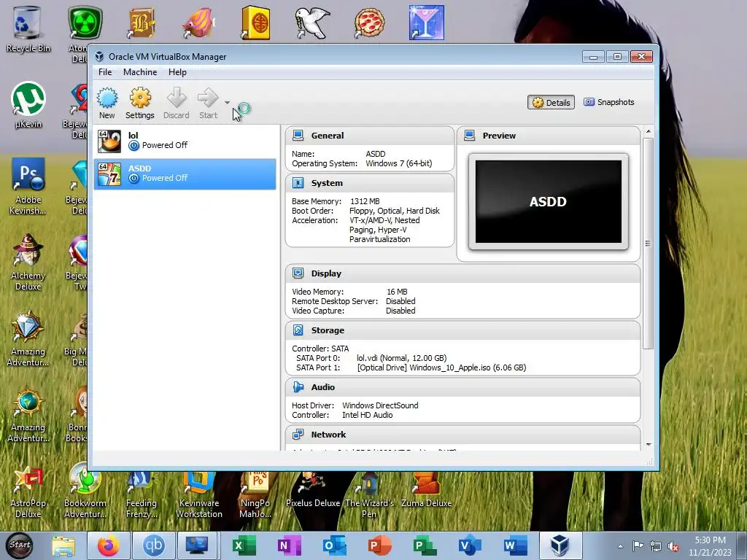Open OneNote from the taskbar

[x=289, y=545]
